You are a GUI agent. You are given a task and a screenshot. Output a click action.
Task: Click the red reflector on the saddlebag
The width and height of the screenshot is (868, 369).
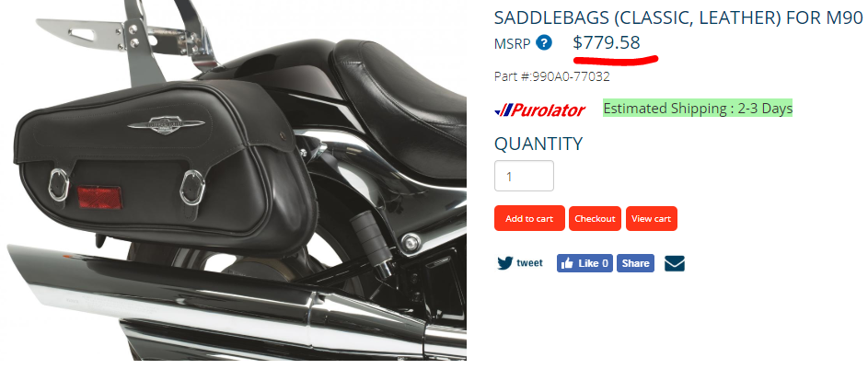click(x=99, y=197)
